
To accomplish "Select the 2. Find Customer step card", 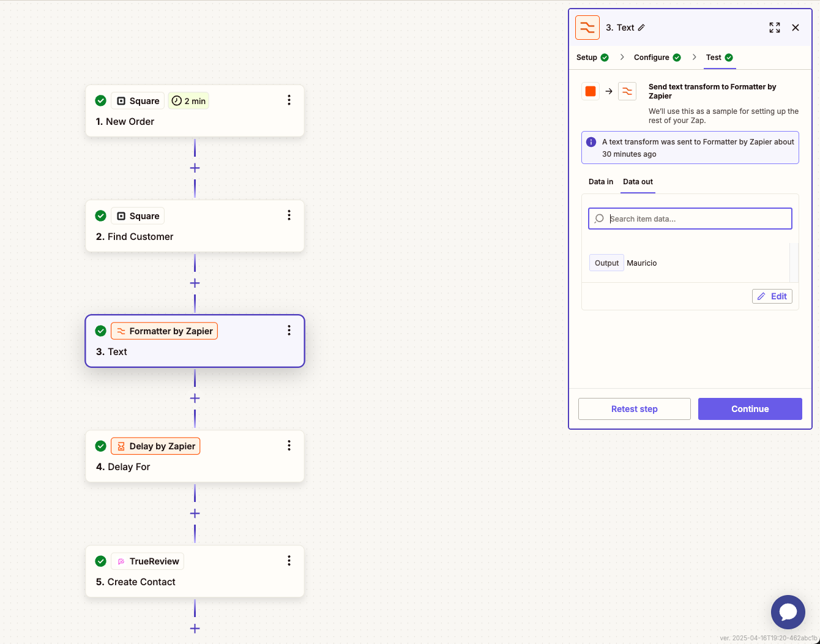I will 195,226.
